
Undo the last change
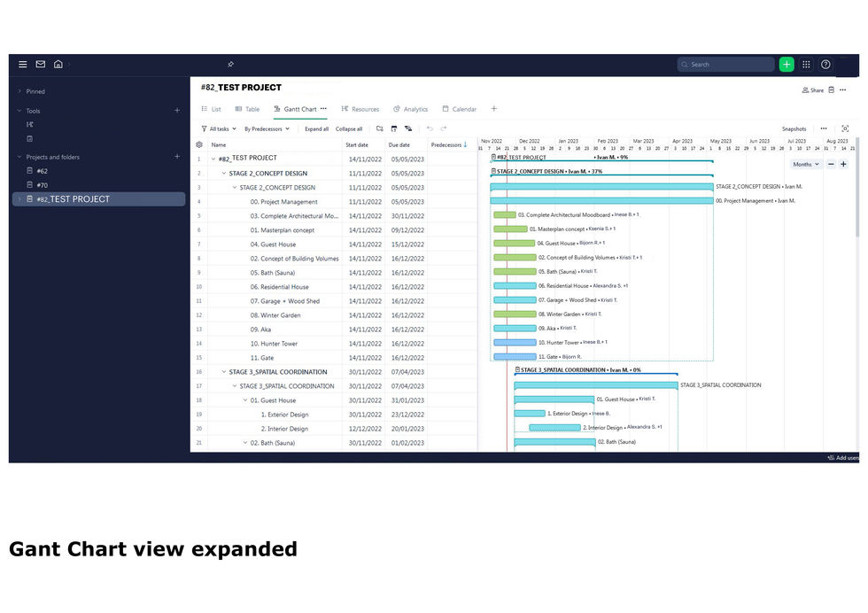click(430, 128)
